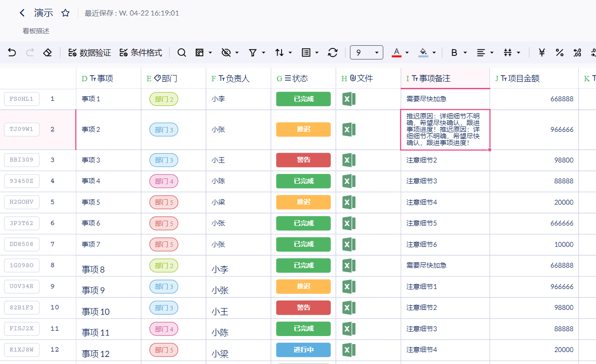Open the Excel file in row 1

pyautogui.click(x=349, y=99)
